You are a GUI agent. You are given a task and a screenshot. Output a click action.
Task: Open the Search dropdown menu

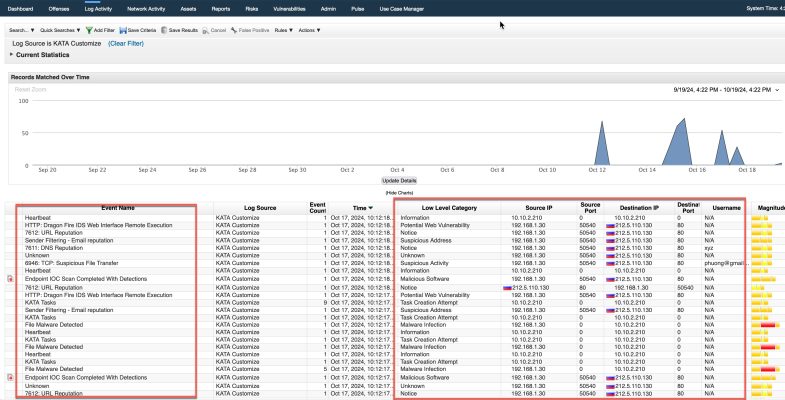click(22, 31)
